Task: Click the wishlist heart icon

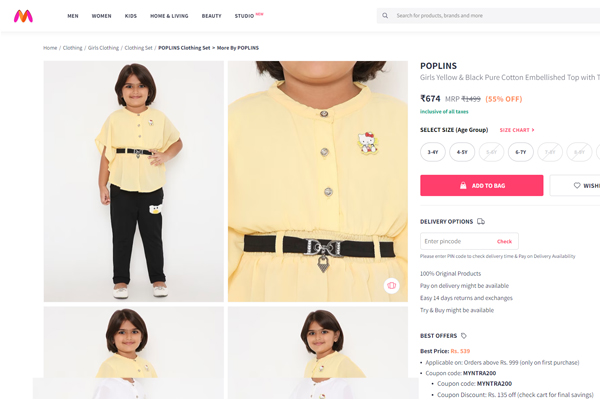Action: 577,185
